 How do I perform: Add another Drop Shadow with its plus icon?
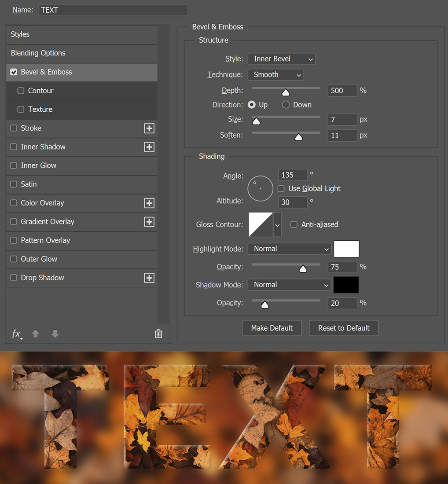[x=149, y=278]
